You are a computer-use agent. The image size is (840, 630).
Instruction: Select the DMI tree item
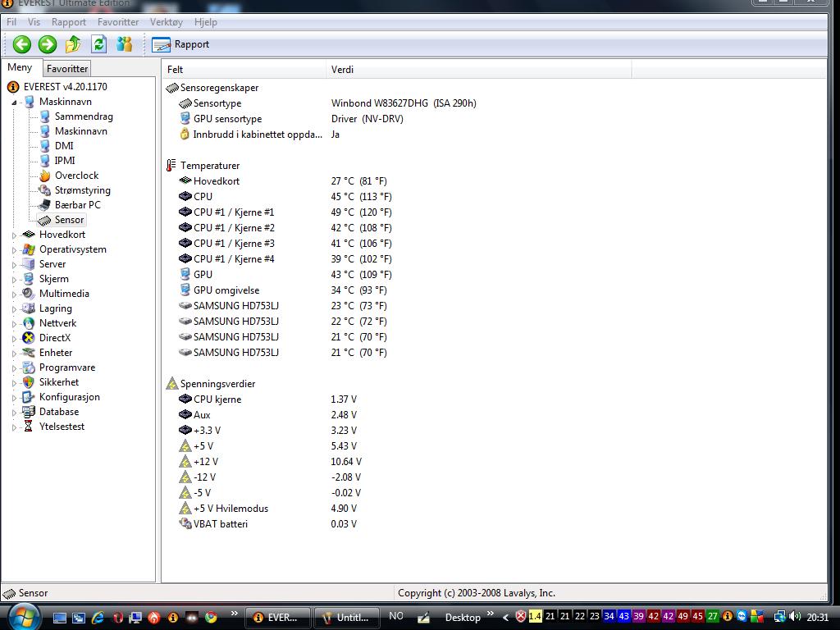click(x=64, y=146)
